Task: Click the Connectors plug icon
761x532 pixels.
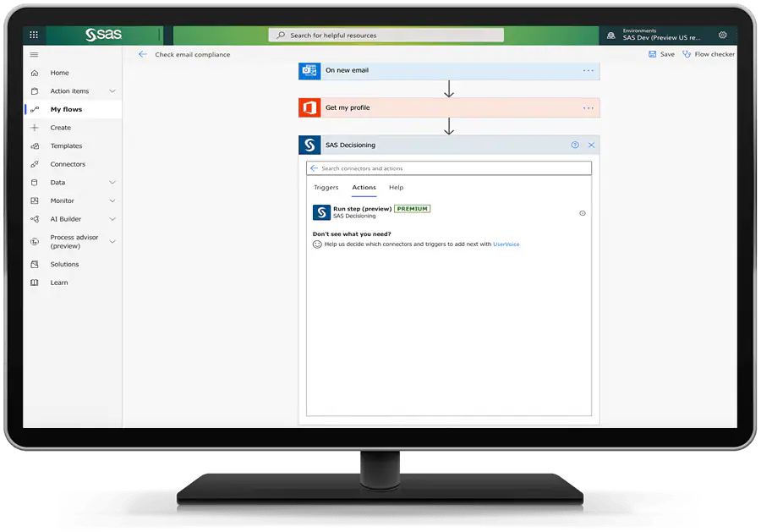Action: pos(35,164)
